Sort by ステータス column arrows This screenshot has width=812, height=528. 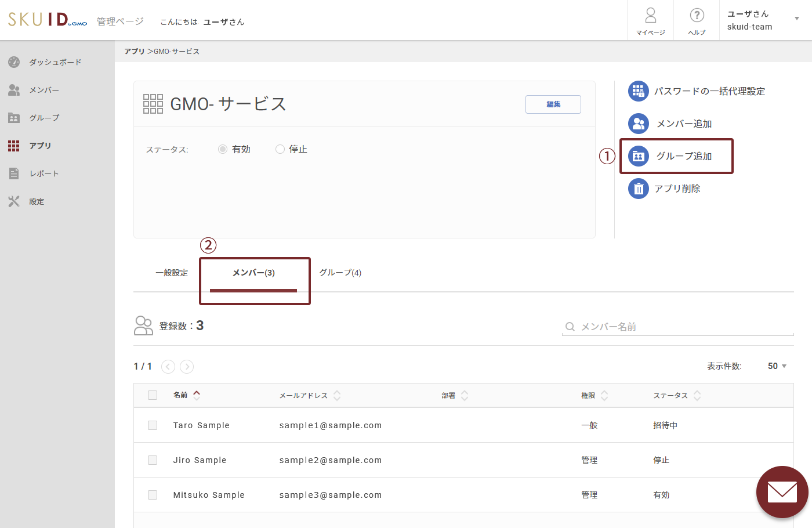pyautogui.click(x=697, y=395)
